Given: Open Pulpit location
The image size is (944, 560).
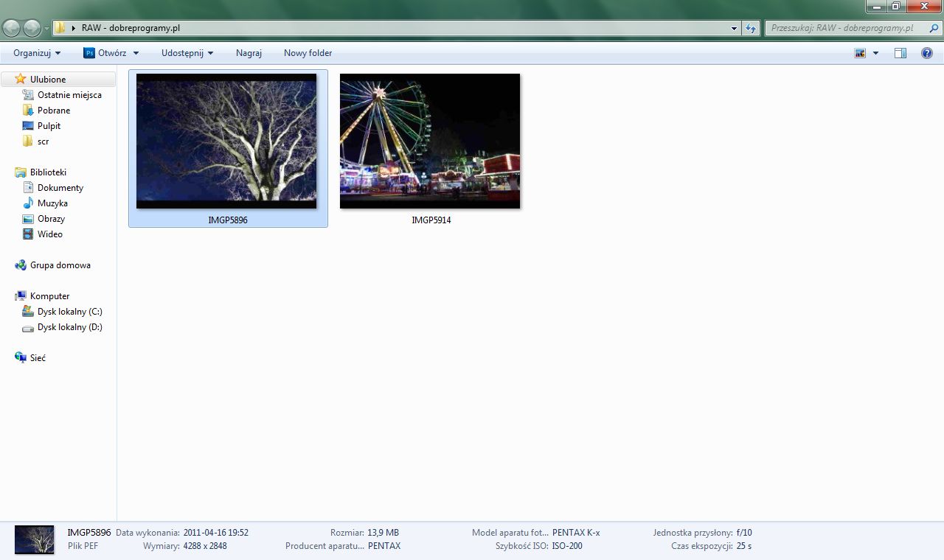Looking at the screenshot, I should pyautogui.click(x=49, y=125).
